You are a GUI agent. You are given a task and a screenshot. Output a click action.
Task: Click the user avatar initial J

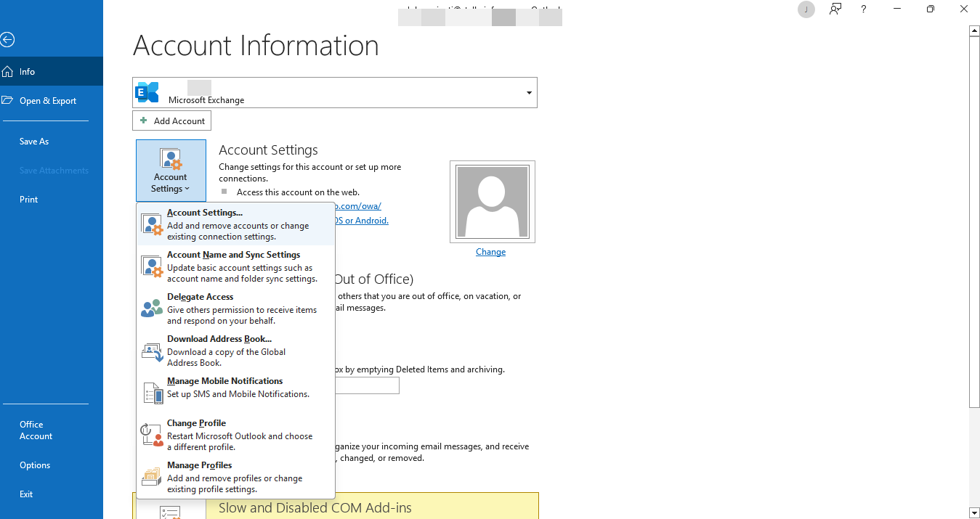point(806,9)
